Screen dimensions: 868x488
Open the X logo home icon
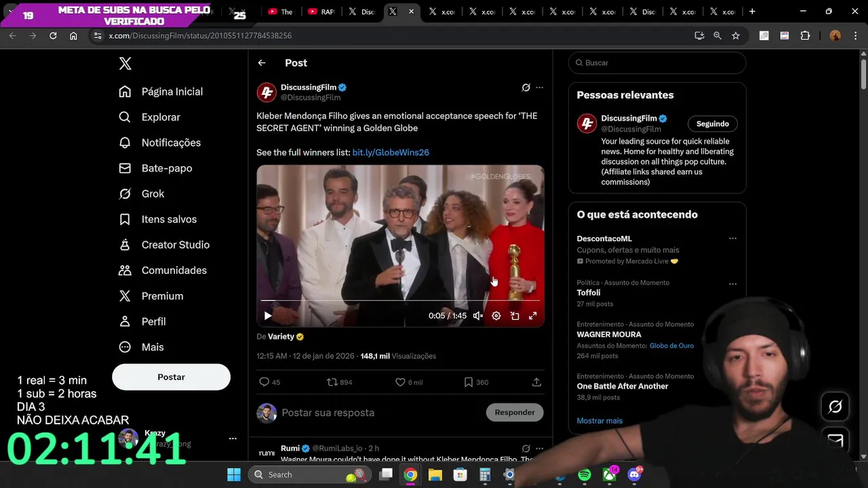(125, 64)
